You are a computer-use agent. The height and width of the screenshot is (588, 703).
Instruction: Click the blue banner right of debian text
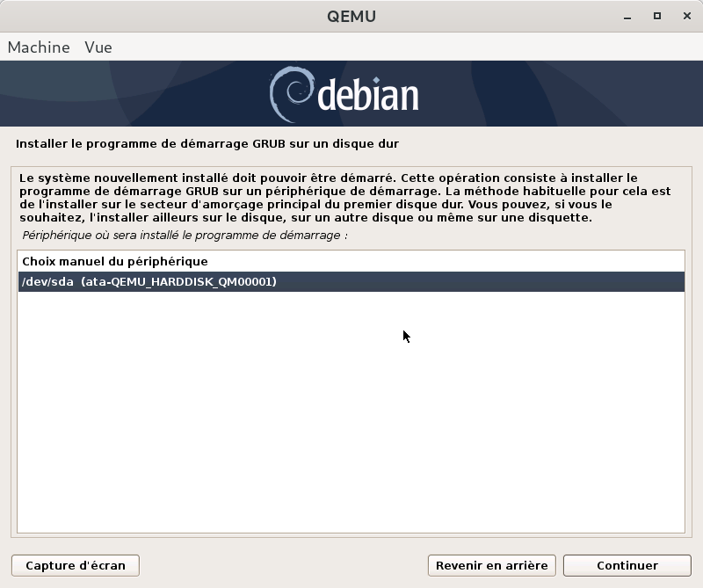562,93
